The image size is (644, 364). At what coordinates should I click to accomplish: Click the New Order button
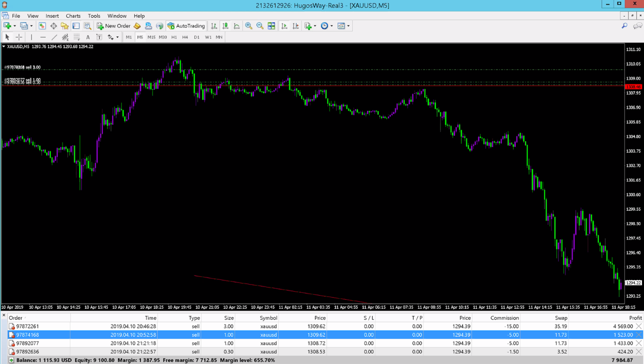(114, 26)
